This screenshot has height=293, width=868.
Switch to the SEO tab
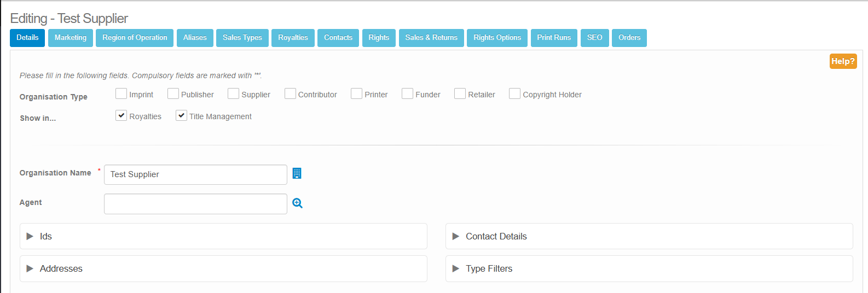(x=594, y=38)
